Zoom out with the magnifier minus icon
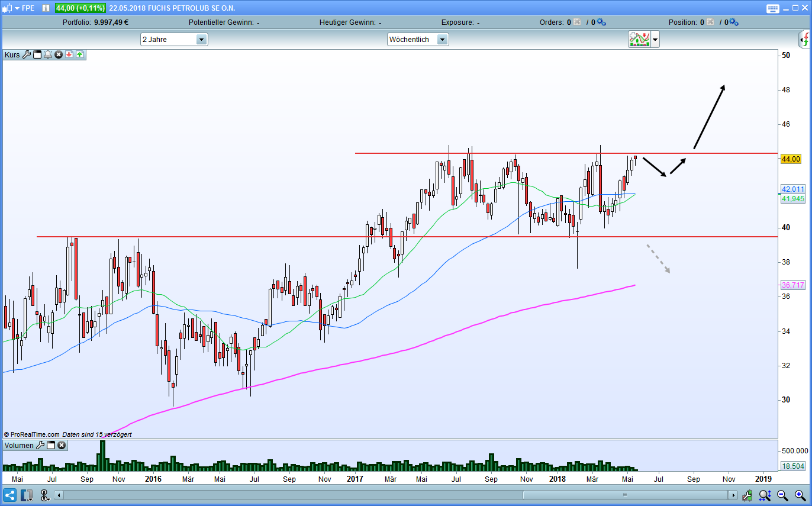Image resolution: width=812 pixels, height=506 pixels. 782,495
